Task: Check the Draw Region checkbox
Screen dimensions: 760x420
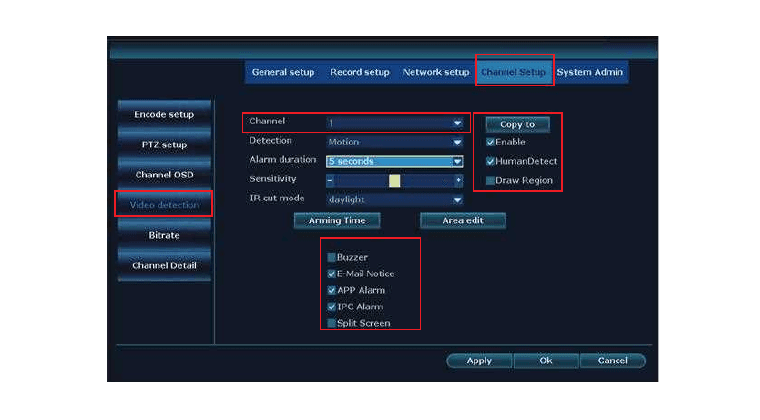Action: (490, 181)
